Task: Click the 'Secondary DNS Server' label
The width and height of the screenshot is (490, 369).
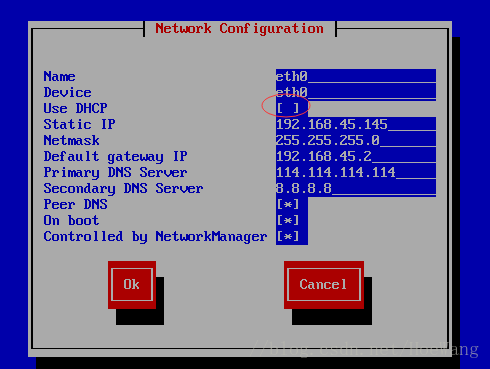Action: pyautogui.click(x=123, y=188)
